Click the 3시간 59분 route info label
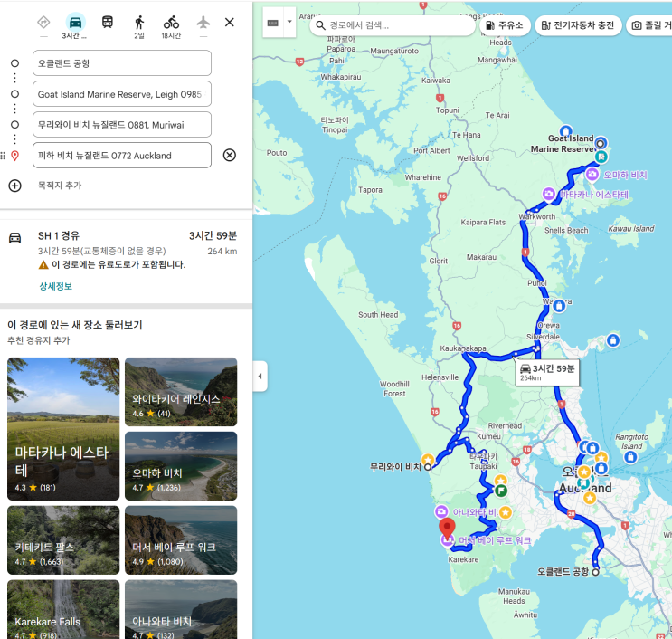 547,372
